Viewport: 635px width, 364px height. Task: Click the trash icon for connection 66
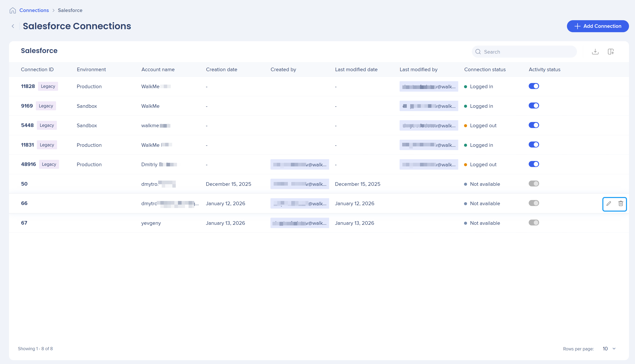[621, 204]
